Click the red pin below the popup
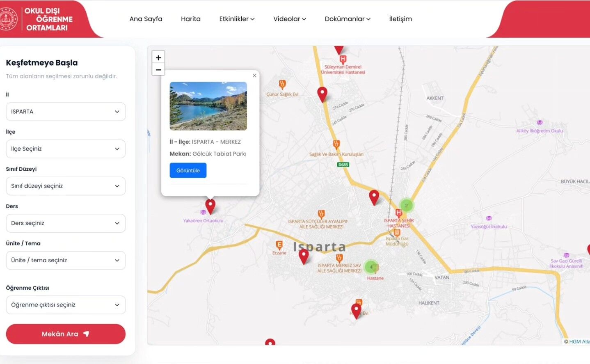This screenshot has height=364, width=590. pos(210,206)
